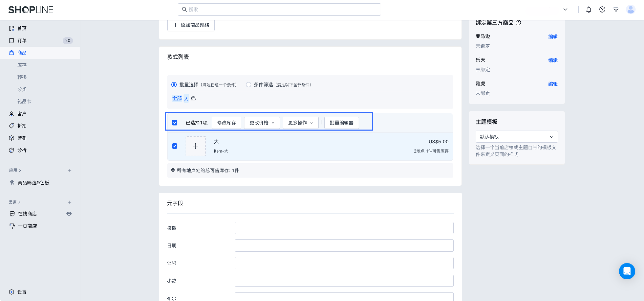Open the 转移 submenu item
The image size is (644, 301).
22,77
